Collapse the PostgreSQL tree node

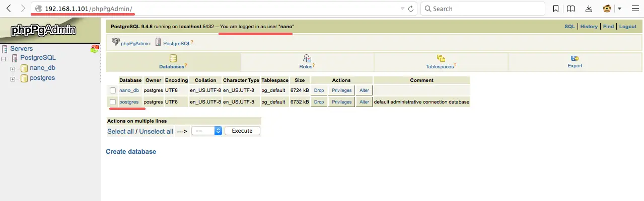(x=5, y=58)
